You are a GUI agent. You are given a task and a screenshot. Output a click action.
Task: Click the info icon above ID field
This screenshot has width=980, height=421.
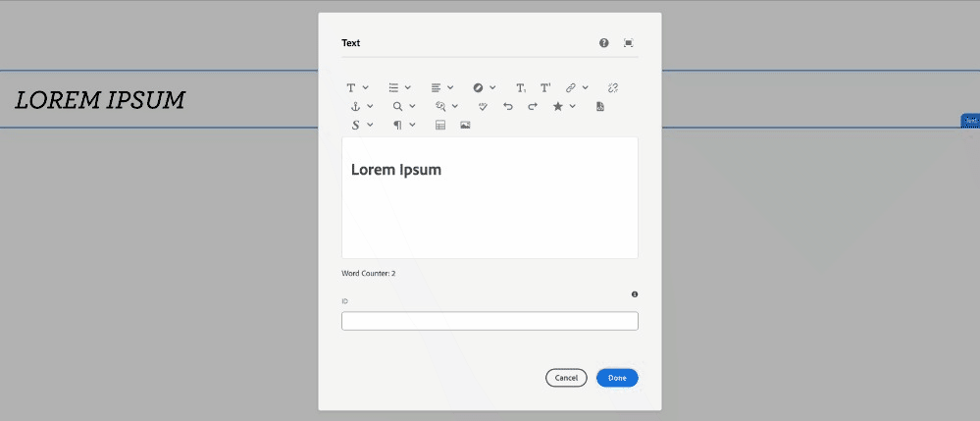[x=635, y=294]
